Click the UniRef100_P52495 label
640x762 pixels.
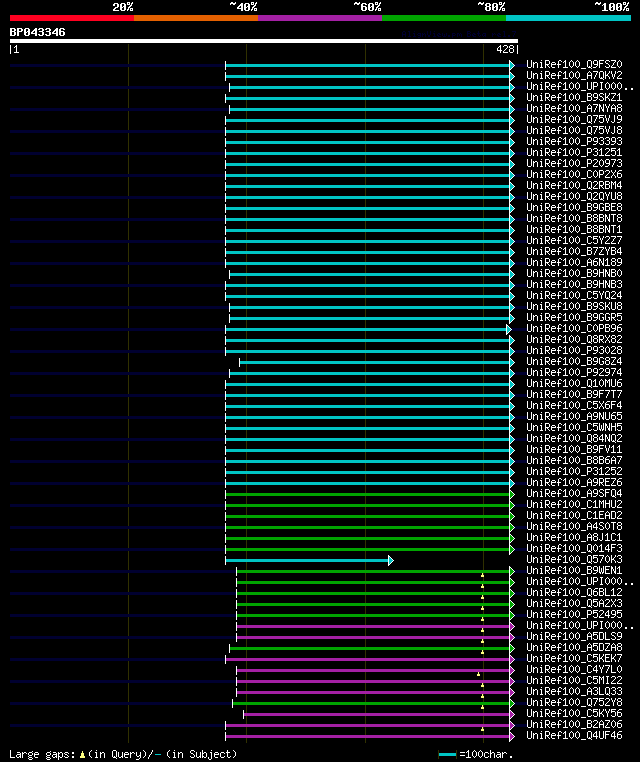[574, 615]
